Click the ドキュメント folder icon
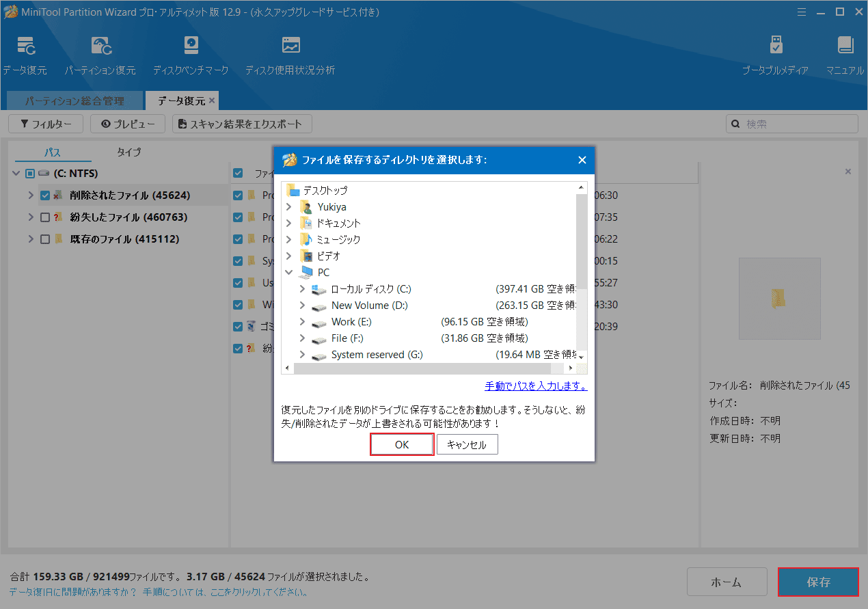 click(306, 224)
